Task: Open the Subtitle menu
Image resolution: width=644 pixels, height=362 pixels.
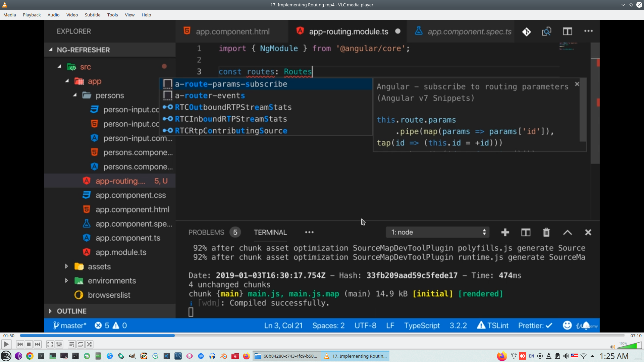Action: 92,15
